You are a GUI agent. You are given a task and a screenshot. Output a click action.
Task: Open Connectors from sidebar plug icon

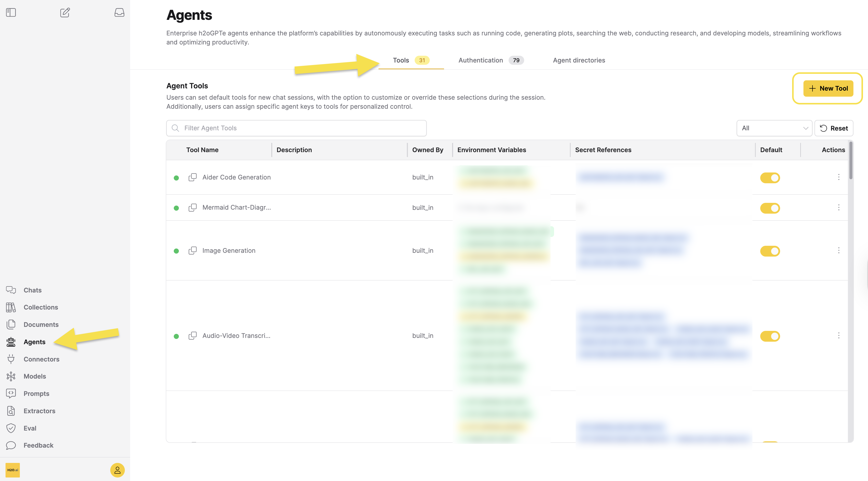[11, 359]
